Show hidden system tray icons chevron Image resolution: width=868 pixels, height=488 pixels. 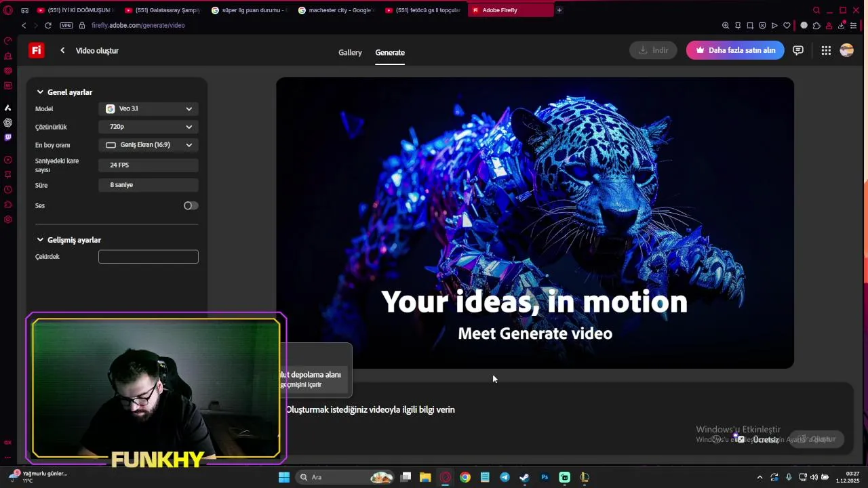[759, 477]
